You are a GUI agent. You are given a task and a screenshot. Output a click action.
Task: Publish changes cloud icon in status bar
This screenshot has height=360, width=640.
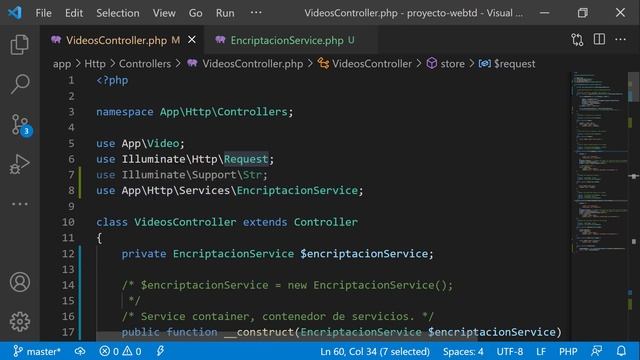pyautogui.click(x=80, y=351)
